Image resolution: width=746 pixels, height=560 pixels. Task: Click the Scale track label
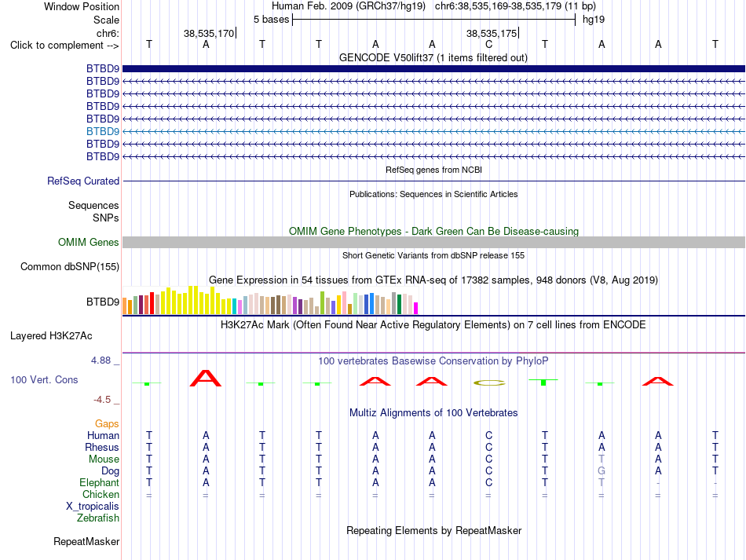[x=106, y=20]
